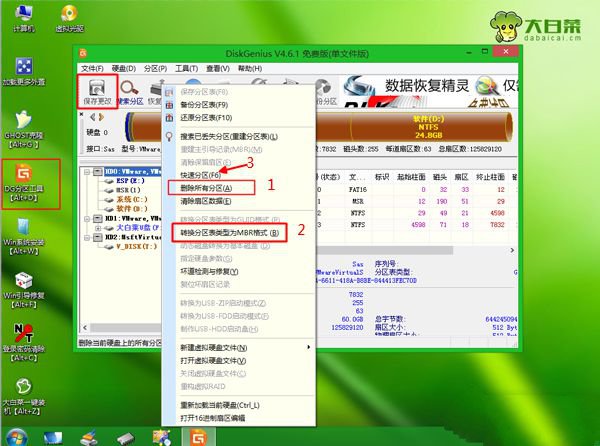The image size is (600, 446).
Task: Open the 硬盘(D) menu
Action: click(x=124, y=68)
